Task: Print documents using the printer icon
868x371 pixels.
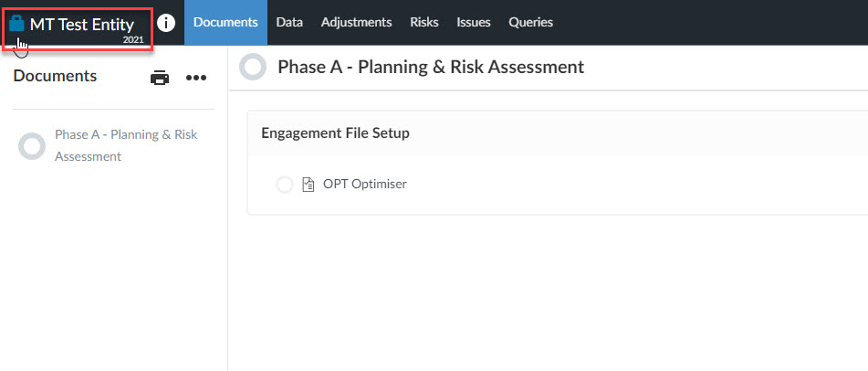Action: coord(160,79)
